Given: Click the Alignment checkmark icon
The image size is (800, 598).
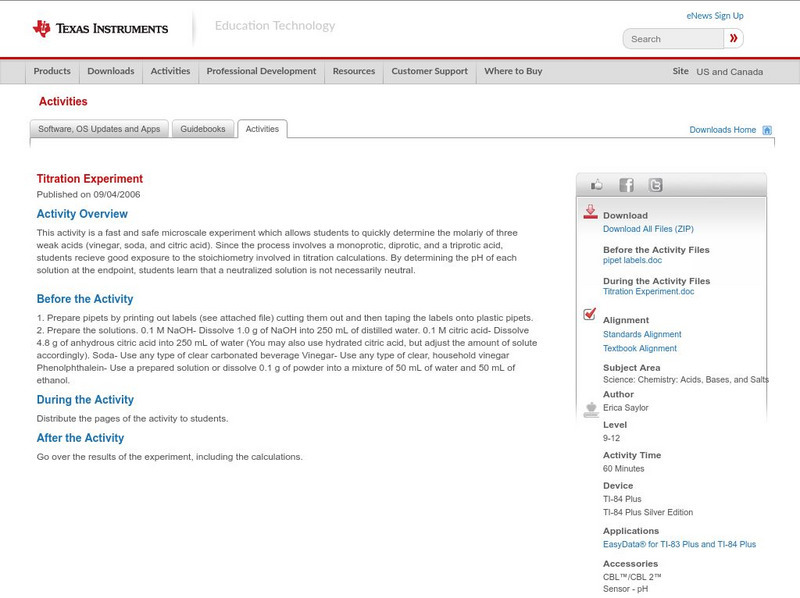Looking at the screenshot, I should click(x=589, y=314).
